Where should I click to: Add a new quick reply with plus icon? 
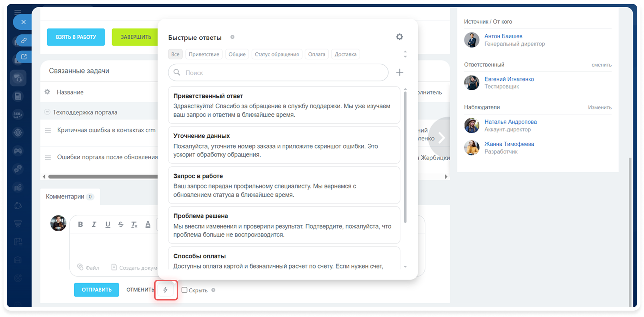[x=400, y=72]
